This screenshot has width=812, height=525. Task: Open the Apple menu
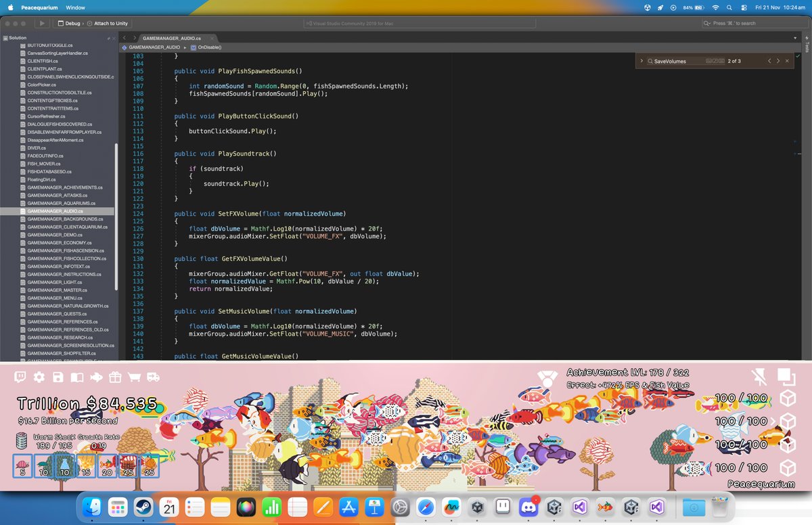[x=10, y=7]
